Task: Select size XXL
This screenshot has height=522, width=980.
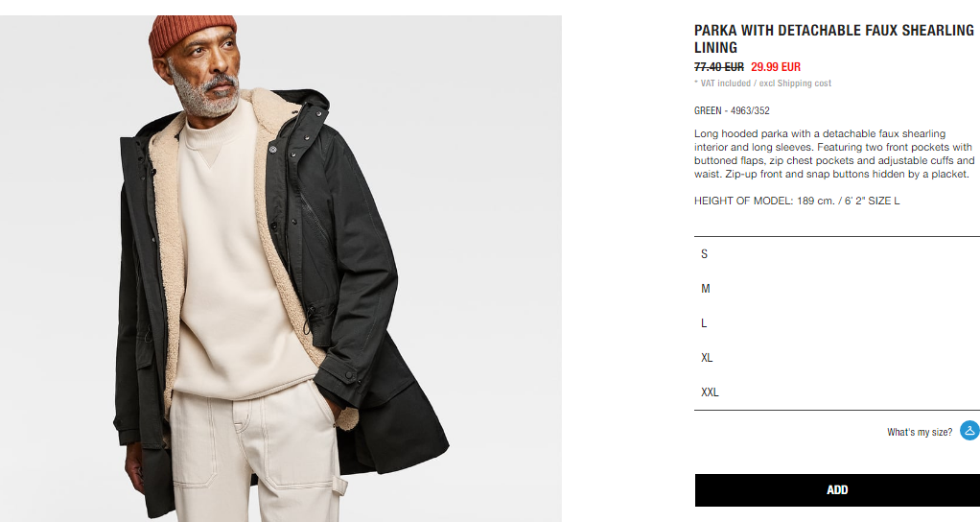Action: click(x=837, y=391)
